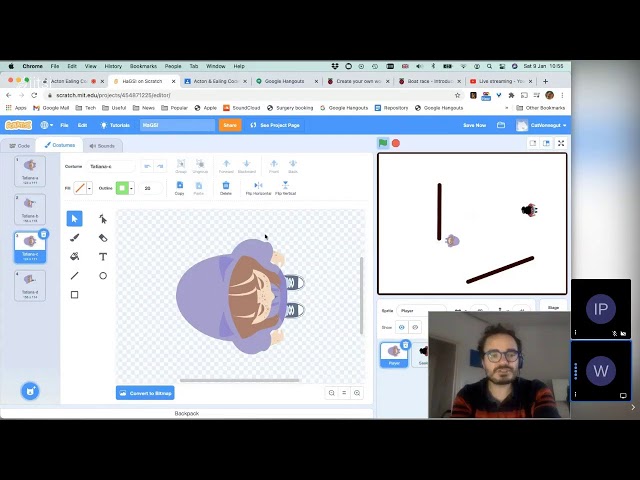Hide the sprite with crossed-eye icon
This screenshot has height=480, width=640.
pos(415,327)
